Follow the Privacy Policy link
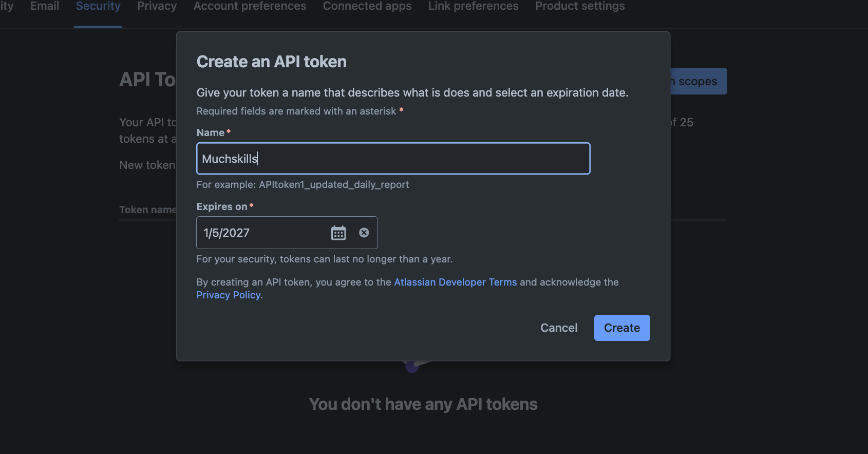Viewport: 868px width, 454px height. pyautogui.click(x=229, y=295)
